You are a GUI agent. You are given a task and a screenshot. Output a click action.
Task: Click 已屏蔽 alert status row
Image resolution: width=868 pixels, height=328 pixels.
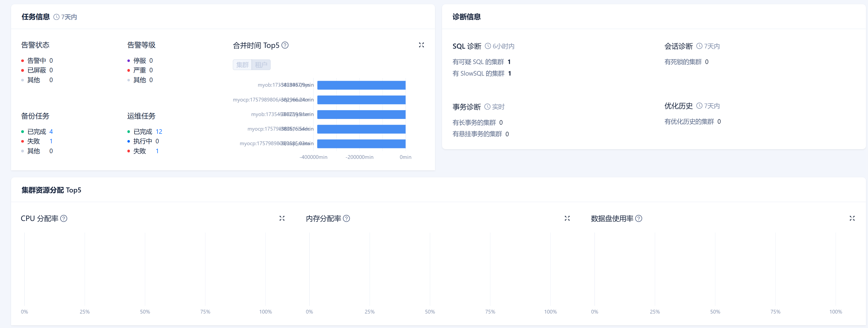point(37,70)
